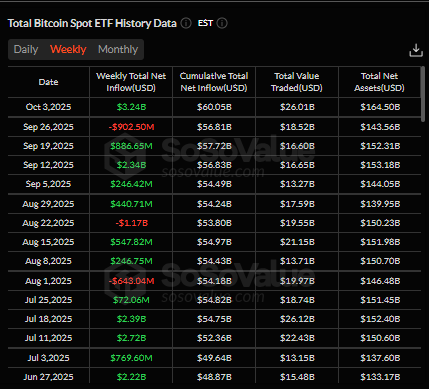Open the Monthly tab
Viewport: 429px width, 389px height.
click(118, 49)
